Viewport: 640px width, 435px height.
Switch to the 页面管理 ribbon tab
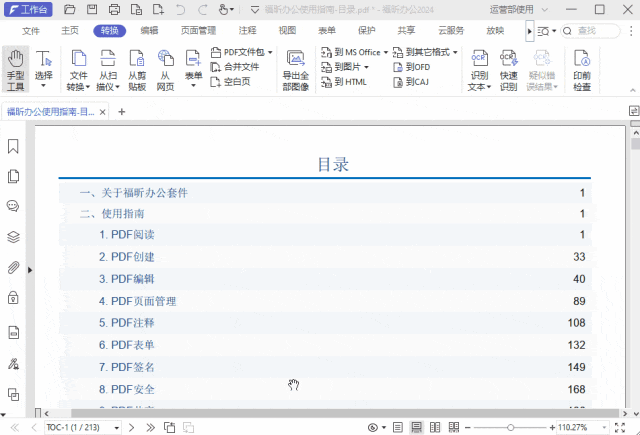click(198, 31)
